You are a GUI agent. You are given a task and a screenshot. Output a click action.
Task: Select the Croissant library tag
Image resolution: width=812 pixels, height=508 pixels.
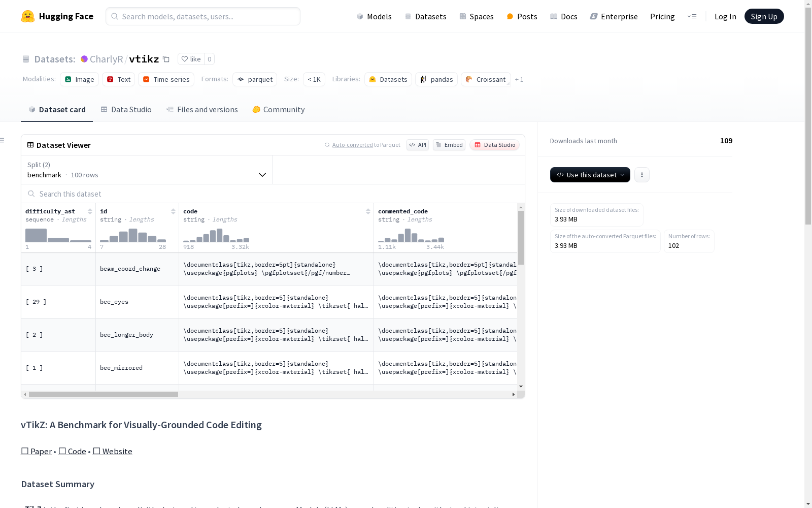click(486, 79)
